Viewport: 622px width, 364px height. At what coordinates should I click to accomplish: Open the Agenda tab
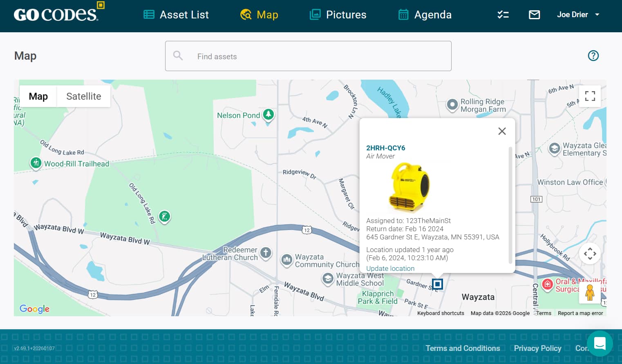pos(425,15)
